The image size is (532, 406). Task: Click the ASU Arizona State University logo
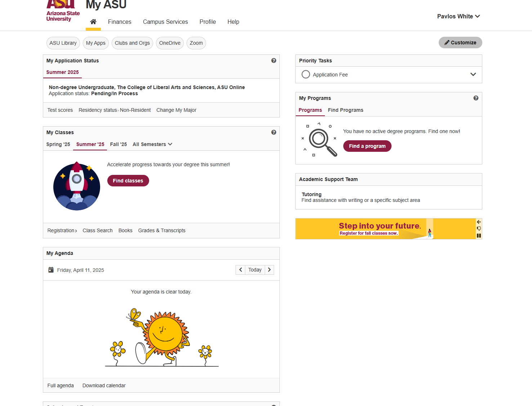63,11
